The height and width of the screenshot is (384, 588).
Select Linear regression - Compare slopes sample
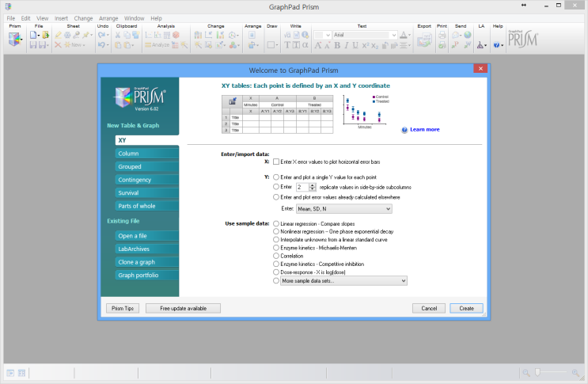[276, 223]
